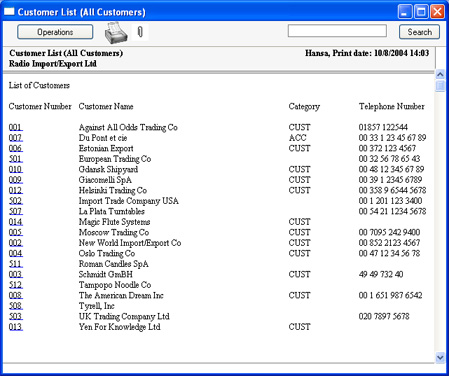Select the name Estonian Export
This screenshot has width=449, height=376.
click(106, 148)
